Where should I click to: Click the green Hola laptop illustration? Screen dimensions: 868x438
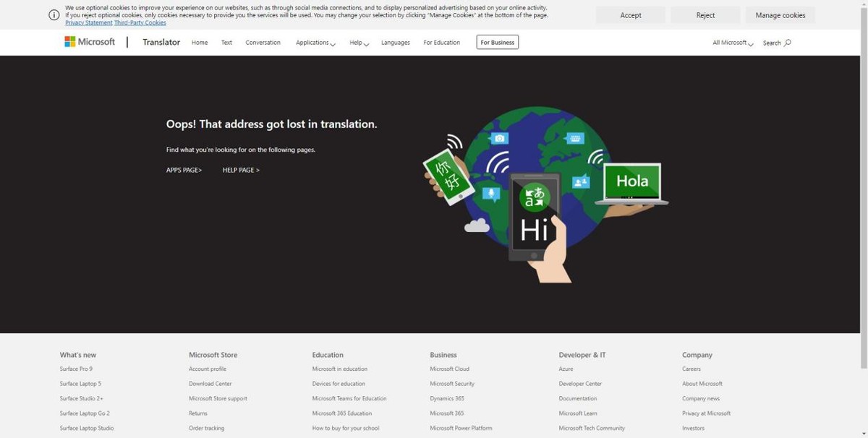(x=631, y=184)
